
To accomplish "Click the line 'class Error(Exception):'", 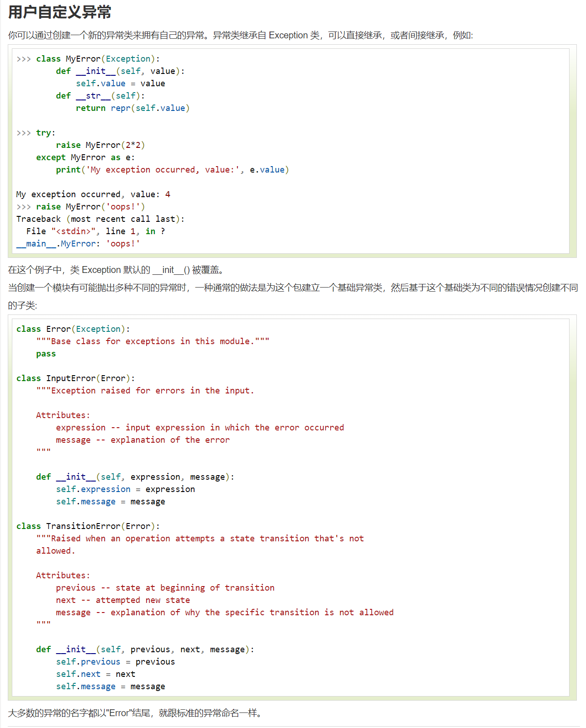I will (73, 329).
